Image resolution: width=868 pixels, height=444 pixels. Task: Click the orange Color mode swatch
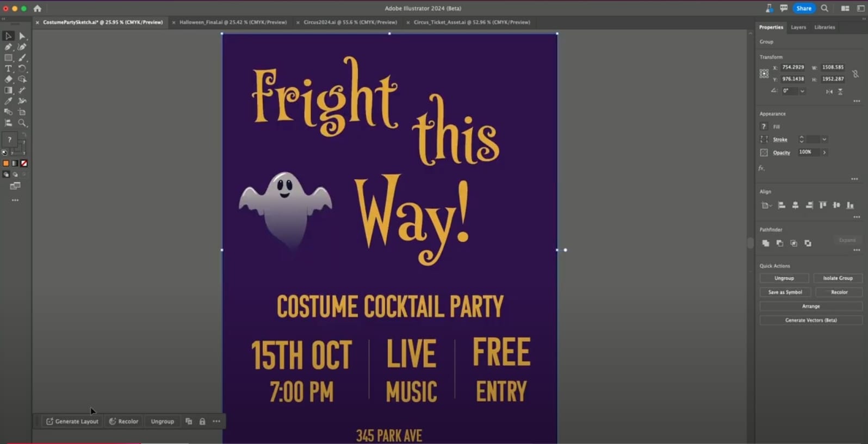coord(6,163)
